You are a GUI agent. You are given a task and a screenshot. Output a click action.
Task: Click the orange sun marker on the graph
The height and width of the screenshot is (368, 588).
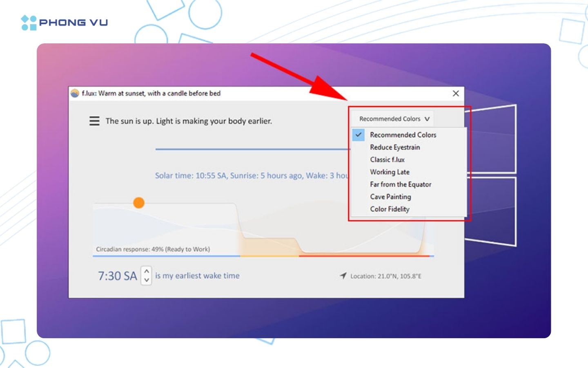click(139, 203)
